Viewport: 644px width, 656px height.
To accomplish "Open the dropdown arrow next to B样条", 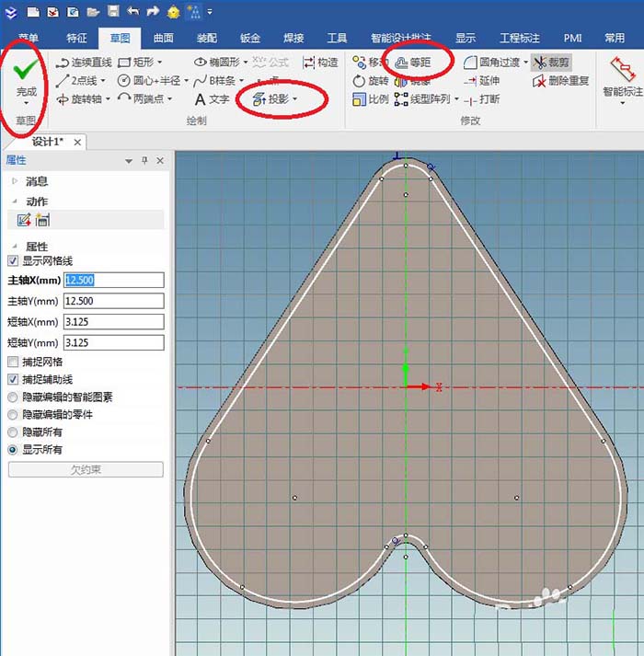I will coord(241,81).
